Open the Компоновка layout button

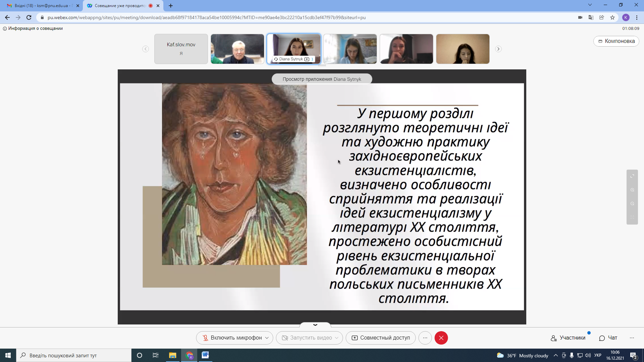click(616, 41)
